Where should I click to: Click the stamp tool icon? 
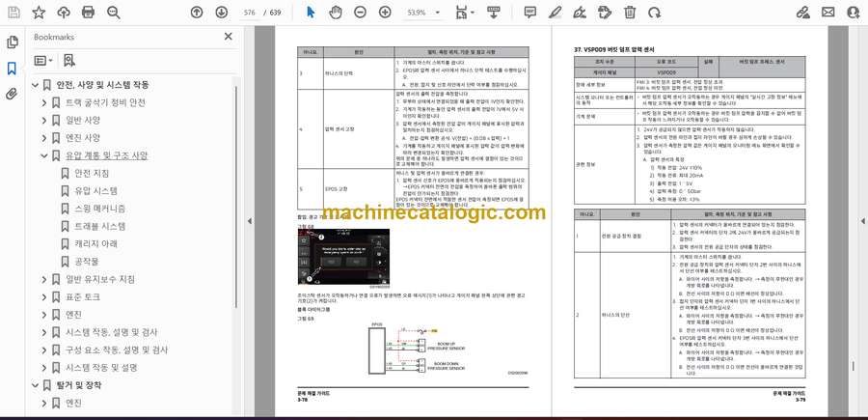[x=605, y=13]
